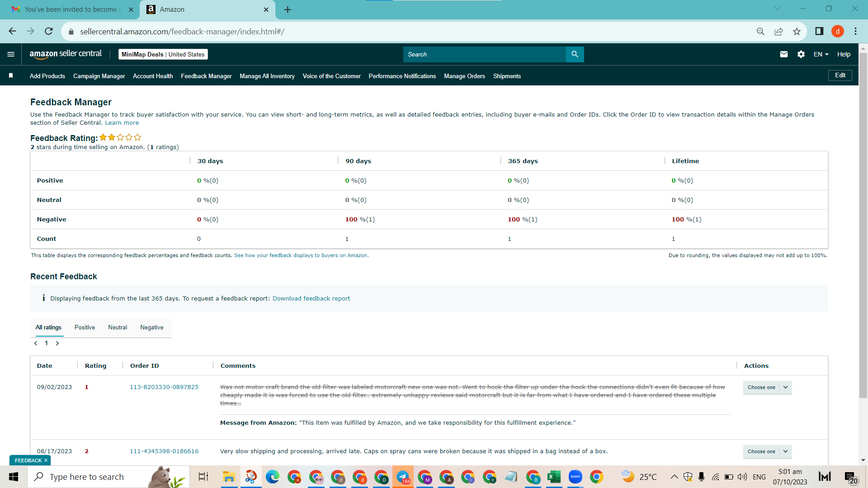Open the notification center icon

(x=851, y=477)
